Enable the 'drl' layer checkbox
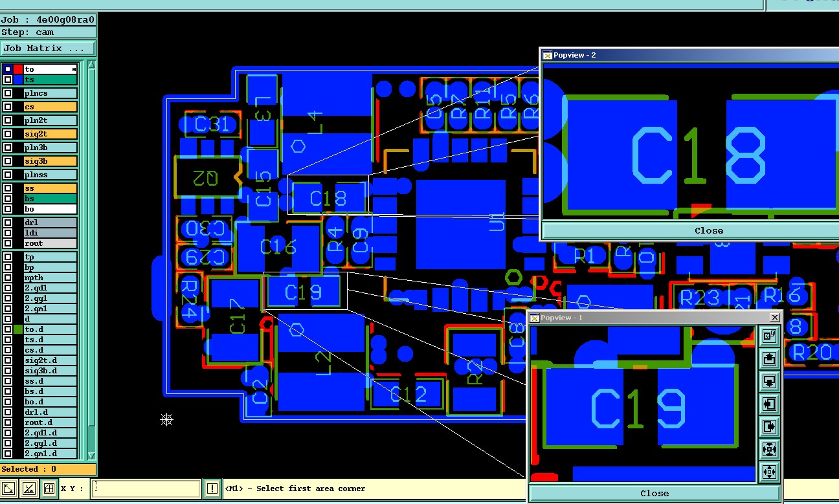Screen dimensions: 839x504 coord(8,223)
